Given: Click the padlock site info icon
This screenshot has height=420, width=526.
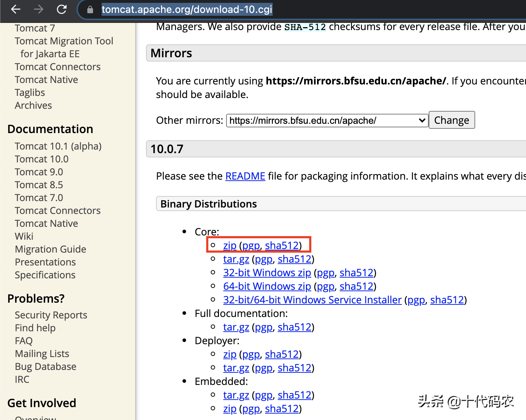Looking at the screenshot, I should [x=90, y=10].
